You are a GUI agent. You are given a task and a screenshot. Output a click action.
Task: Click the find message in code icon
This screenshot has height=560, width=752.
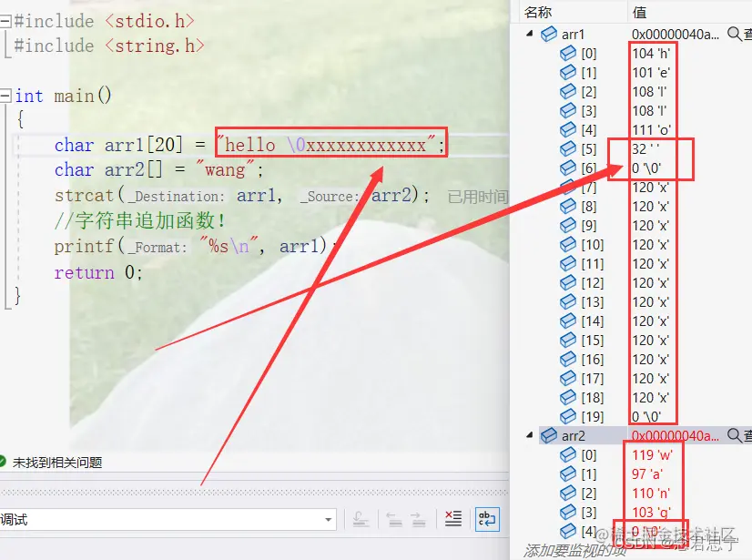(361, 519)
